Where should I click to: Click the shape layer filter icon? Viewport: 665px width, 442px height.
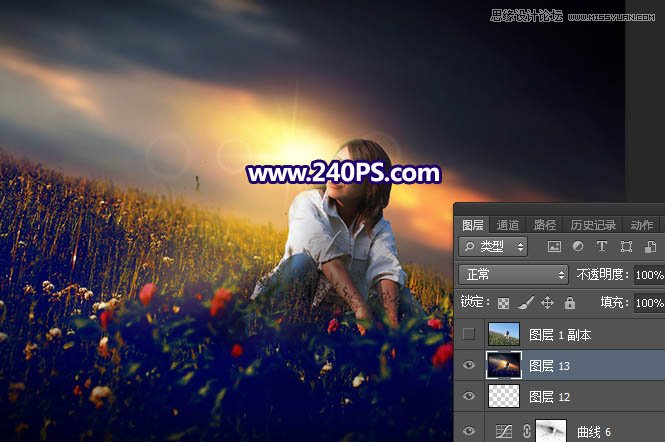626,246
